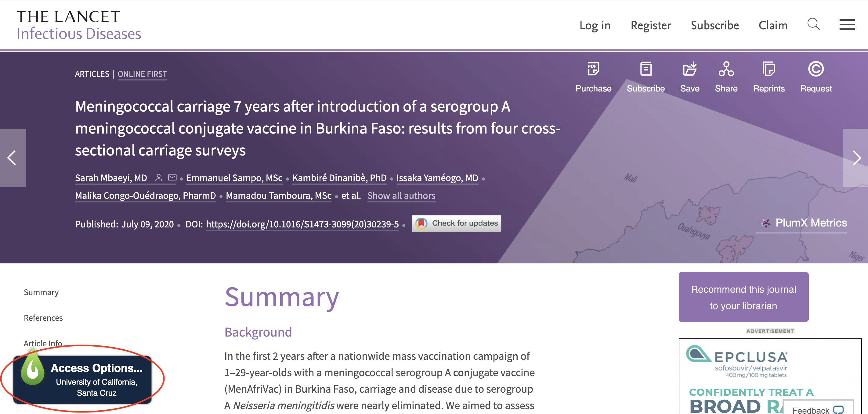868x414 pixels.
Task: Save the article via Save icon
Action: [689, 69]
